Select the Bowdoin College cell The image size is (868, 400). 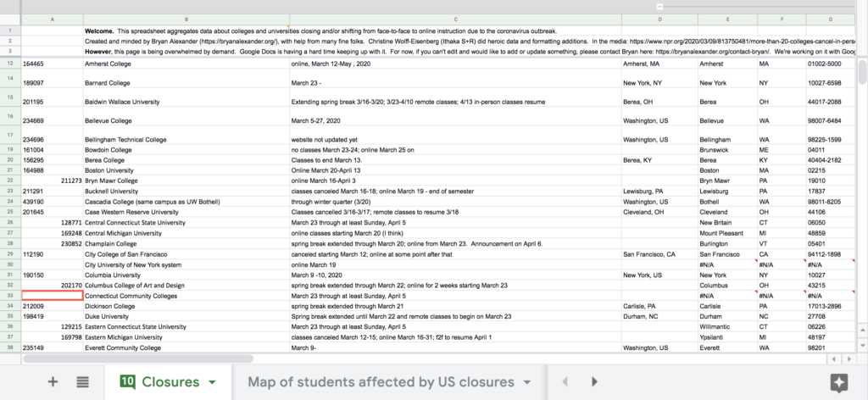(x=186, y=150)
